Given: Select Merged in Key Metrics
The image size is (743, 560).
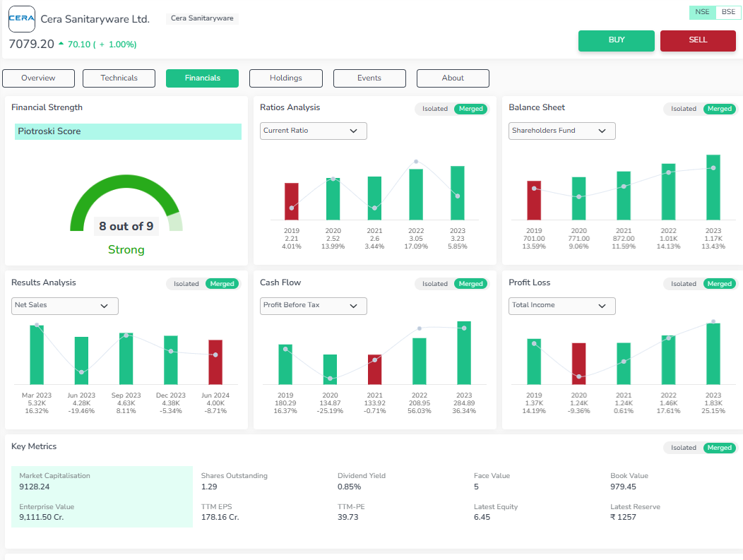Looking at the screenshot, I should 719,448.
